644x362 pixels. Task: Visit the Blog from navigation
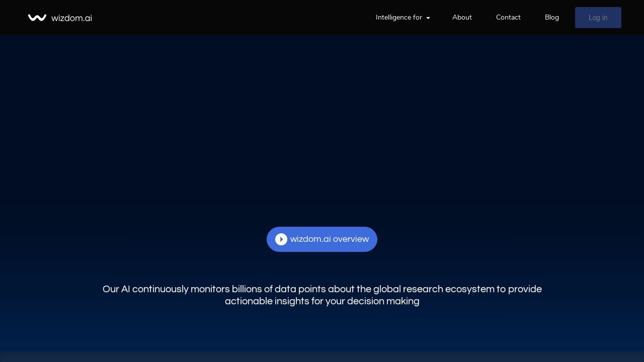pos(552,18)
